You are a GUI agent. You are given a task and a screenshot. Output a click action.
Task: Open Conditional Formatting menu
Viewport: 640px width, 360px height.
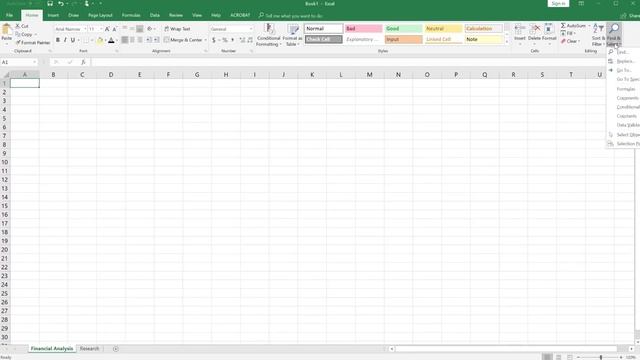coord(269,35)
